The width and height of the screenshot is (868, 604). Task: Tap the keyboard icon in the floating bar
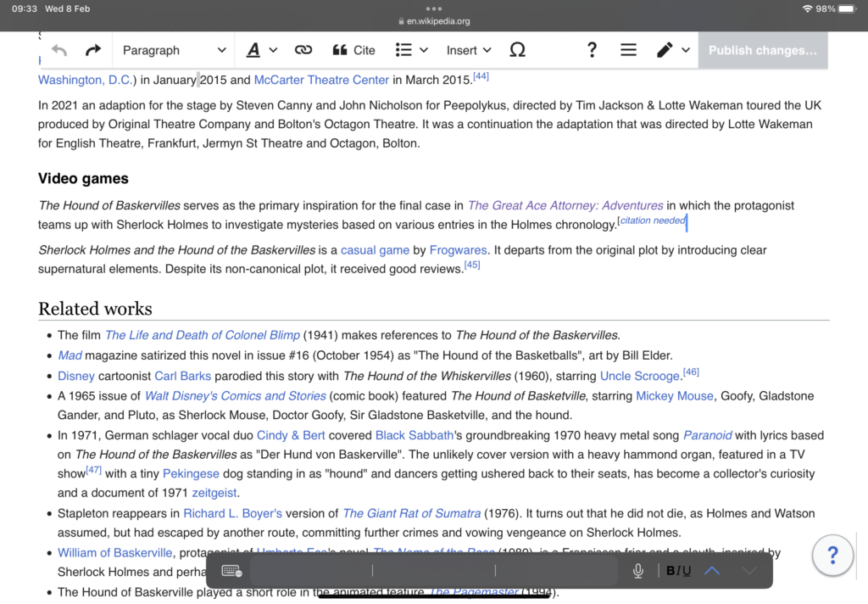(231, 571)
